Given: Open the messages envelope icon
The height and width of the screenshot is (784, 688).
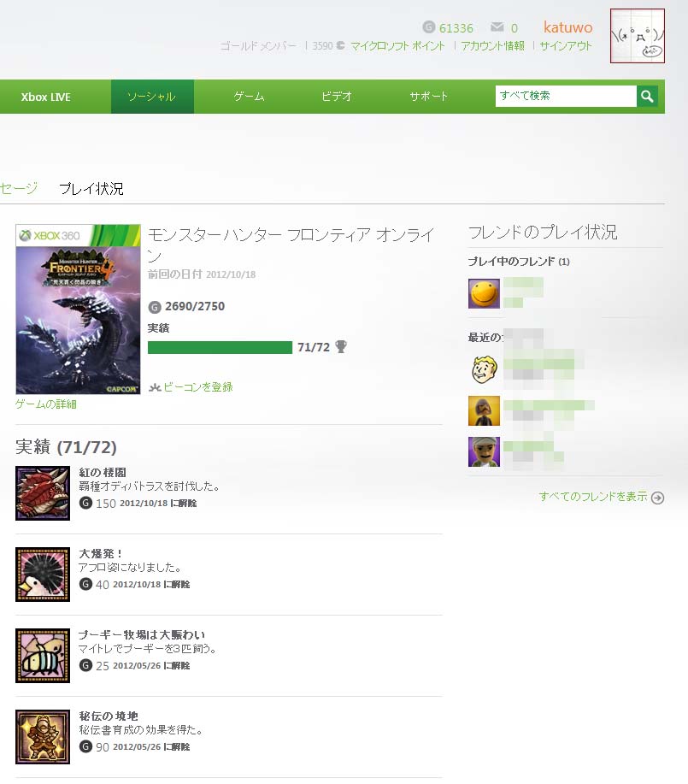Looking at the screenshot, I should tap(497, 27).
